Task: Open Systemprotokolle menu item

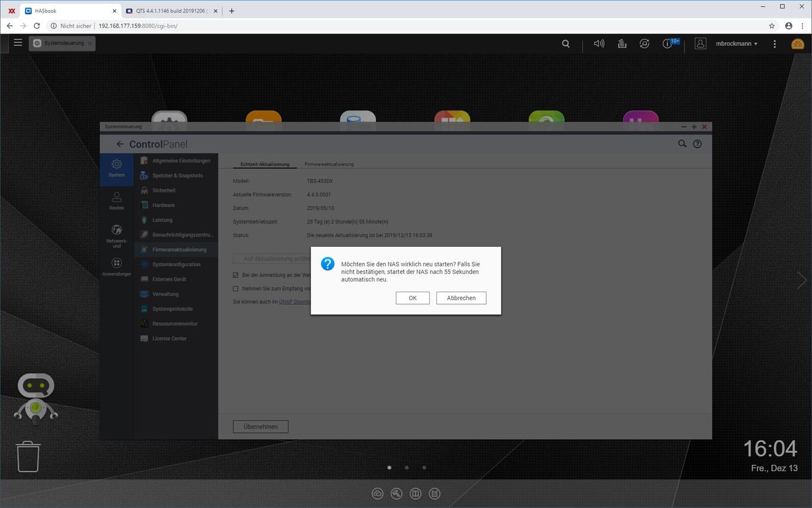Action: pyautogui.click(x=176, y=309)
